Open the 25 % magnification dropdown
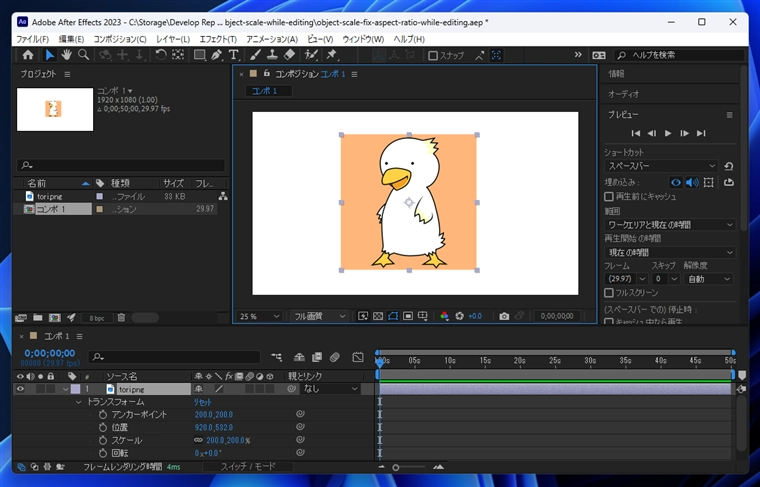 coord(259,316)
